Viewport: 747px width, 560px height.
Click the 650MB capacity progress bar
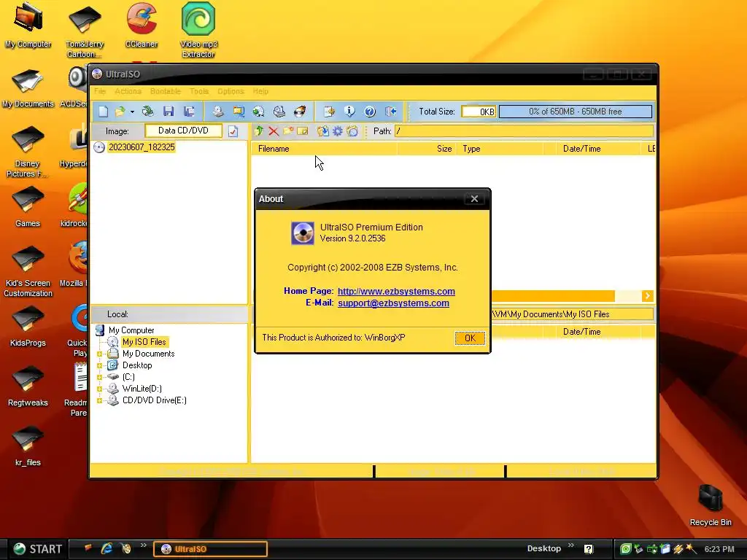click(576, 112)
